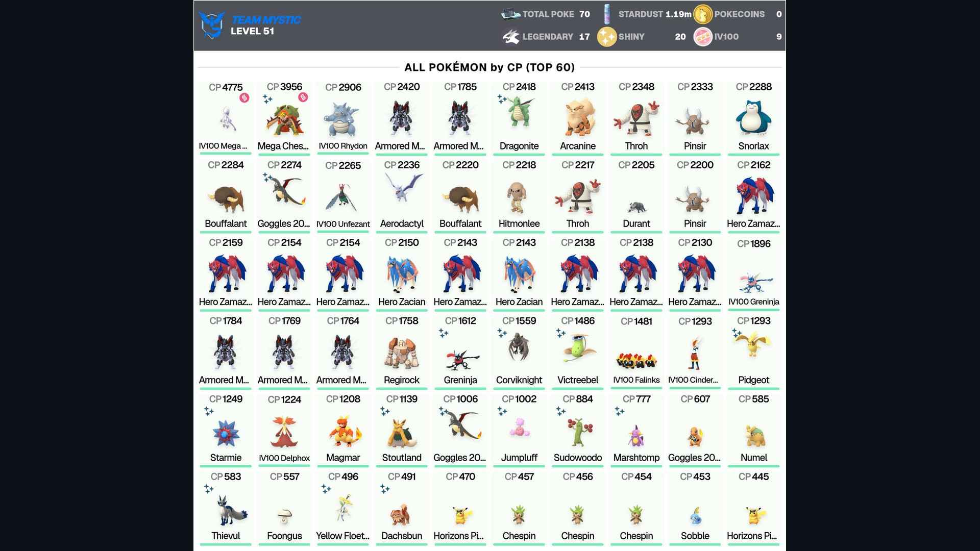Click the Throh CP 2348 sprite
The width and height of the screenshot is (980, 551).
click(636, 118)
